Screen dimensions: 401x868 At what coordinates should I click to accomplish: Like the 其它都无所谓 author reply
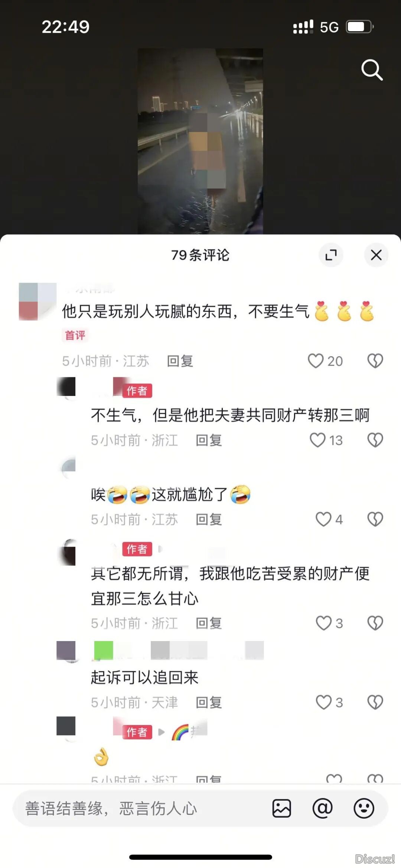323,623
